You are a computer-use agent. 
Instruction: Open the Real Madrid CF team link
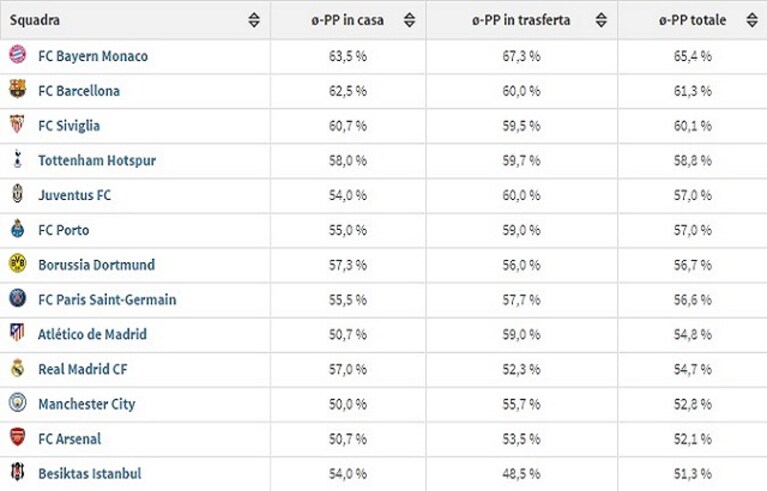click(83, 369)
